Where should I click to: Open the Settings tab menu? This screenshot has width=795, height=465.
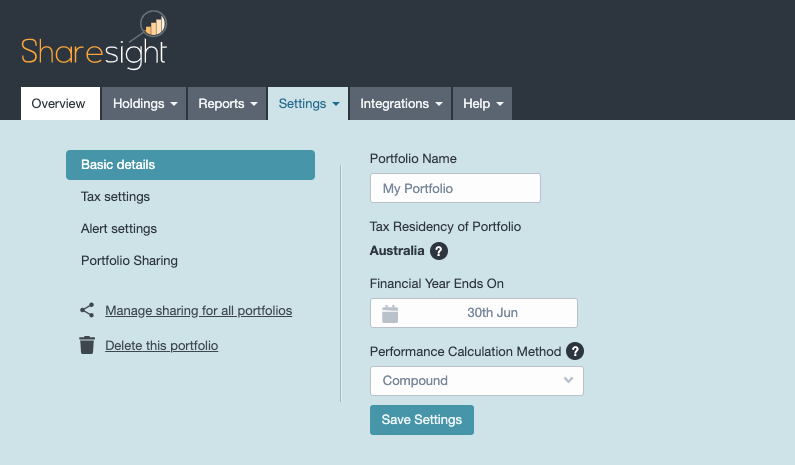pos(308,103)
